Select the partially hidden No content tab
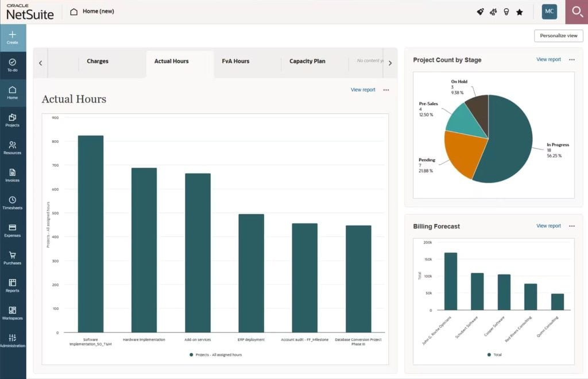The height and width of the screenshot is (379, 588). [x=370, y=61]
